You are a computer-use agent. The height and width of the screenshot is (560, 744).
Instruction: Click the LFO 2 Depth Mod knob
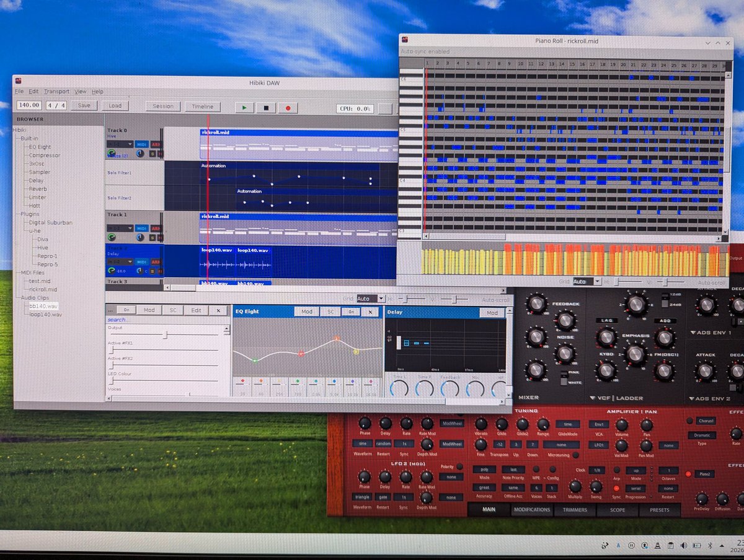[426, 497]
